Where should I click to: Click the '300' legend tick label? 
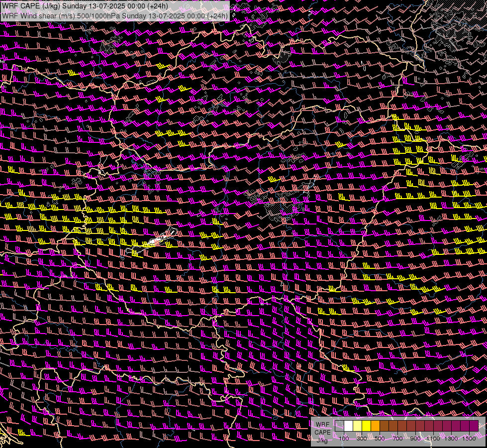click(362, 439)
